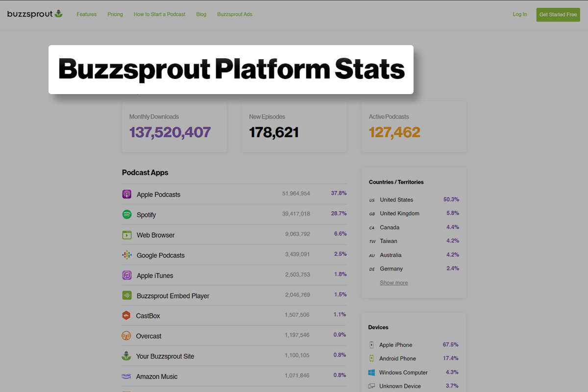Click the Overcast icon
Image resolution: width=588 pixels, height=392 pixels.
coord(126,336)
